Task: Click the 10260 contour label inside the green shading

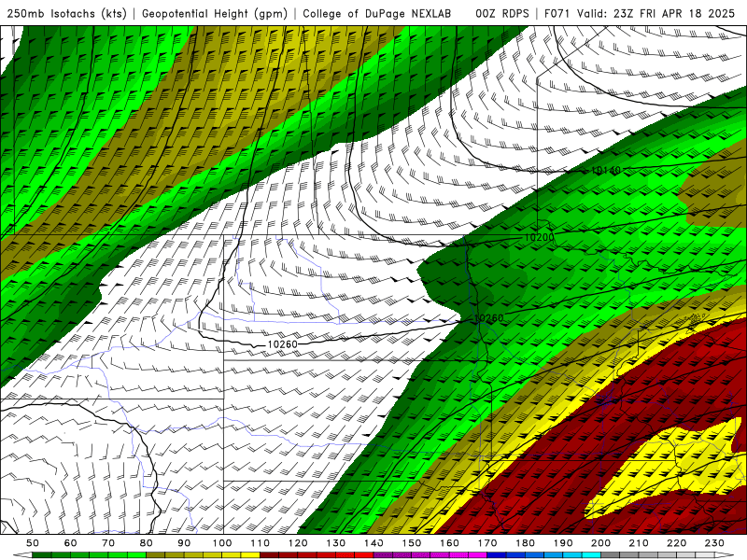Action: click(x=488, y=317)
